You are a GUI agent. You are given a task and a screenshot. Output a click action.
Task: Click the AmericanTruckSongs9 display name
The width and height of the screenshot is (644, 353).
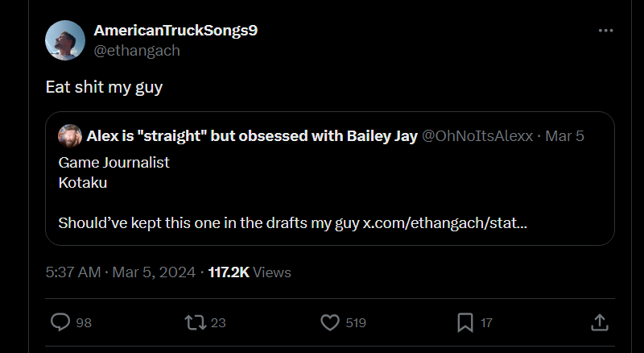175,31
